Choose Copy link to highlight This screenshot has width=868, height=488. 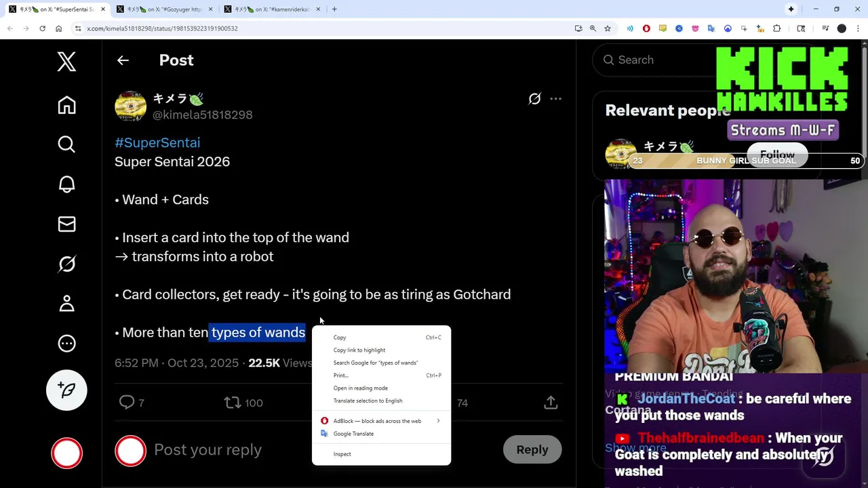click(381, 350)
